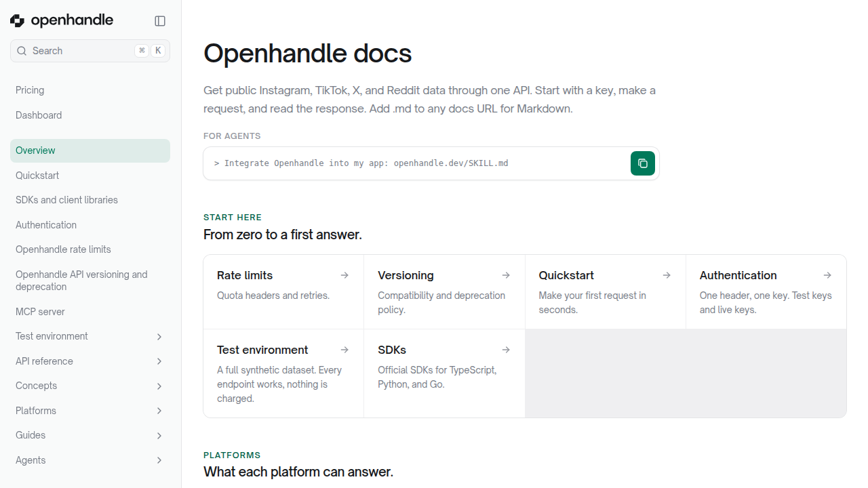Expand the Guides sidebar section
Viewport: 868px width, 488px height.
click(x=159, y=436)
